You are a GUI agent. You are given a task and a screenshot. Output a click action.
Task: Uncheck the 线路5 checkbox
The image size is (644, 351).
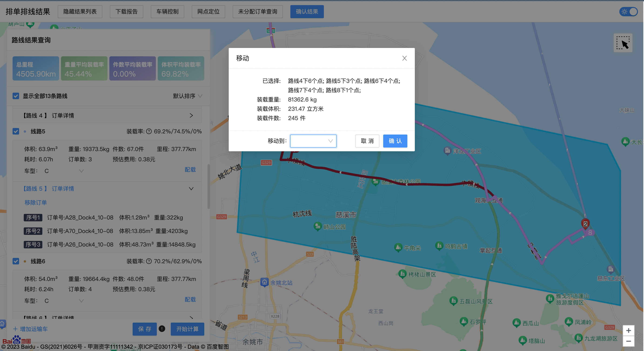click(16, 131)
